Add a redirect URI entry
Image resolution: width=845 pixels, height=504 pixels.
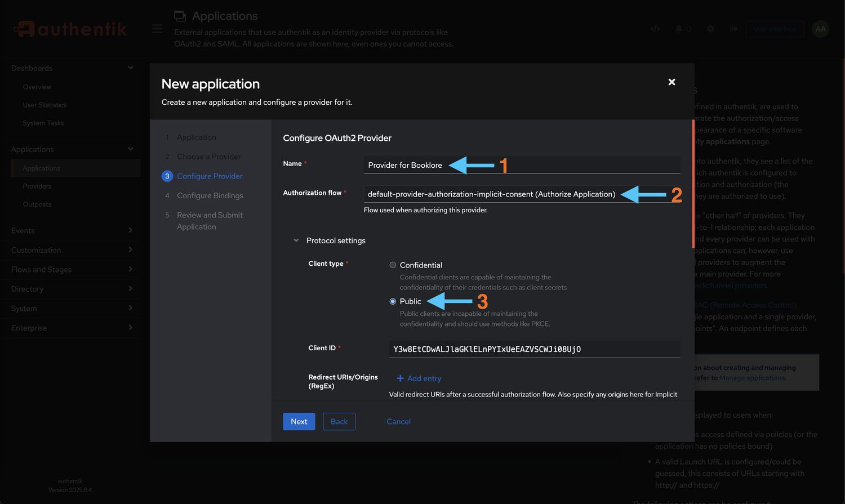(x=419, y=378)
